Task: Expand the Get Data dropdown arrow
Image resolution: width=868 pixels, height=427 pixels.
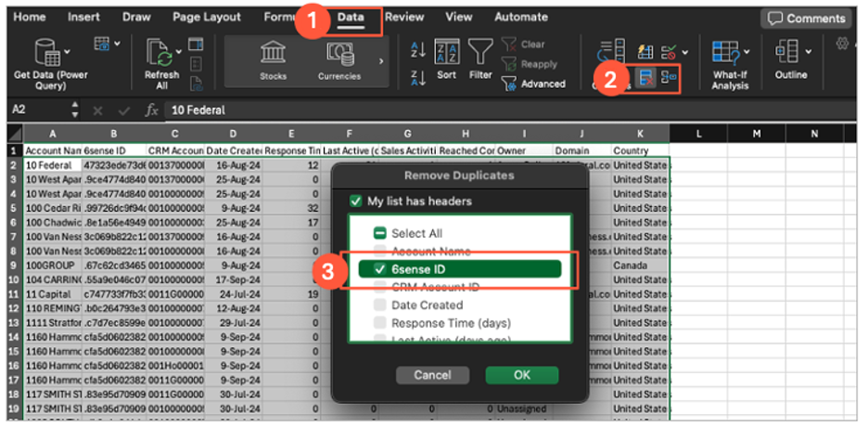Action: pyautogui.click(x=68, y=51)
